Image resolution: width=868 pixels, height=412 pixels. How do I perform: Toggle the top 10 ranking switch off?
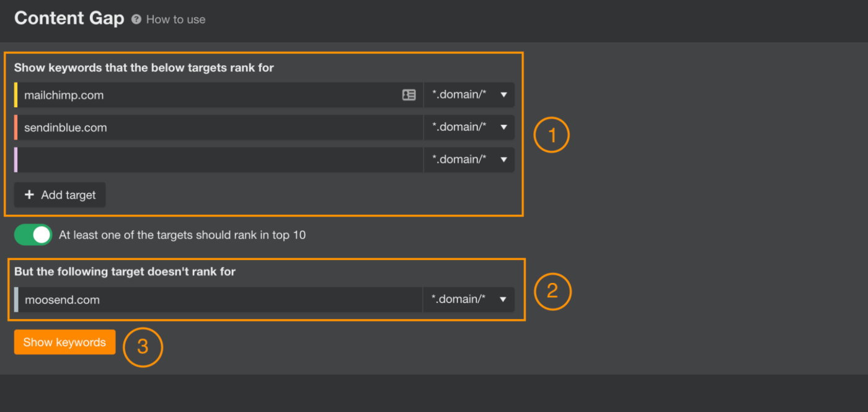click(x=33, y=235)
